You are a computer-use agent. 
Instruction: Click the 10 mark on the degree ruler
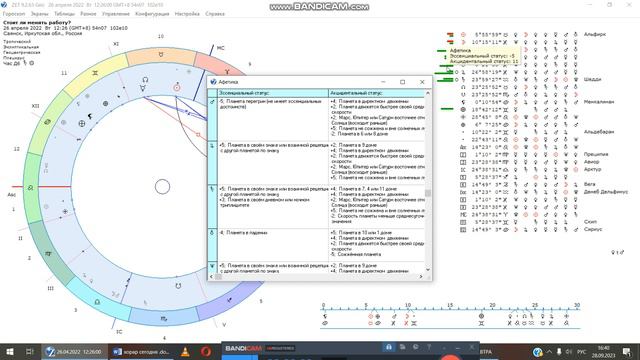point(408,305)
